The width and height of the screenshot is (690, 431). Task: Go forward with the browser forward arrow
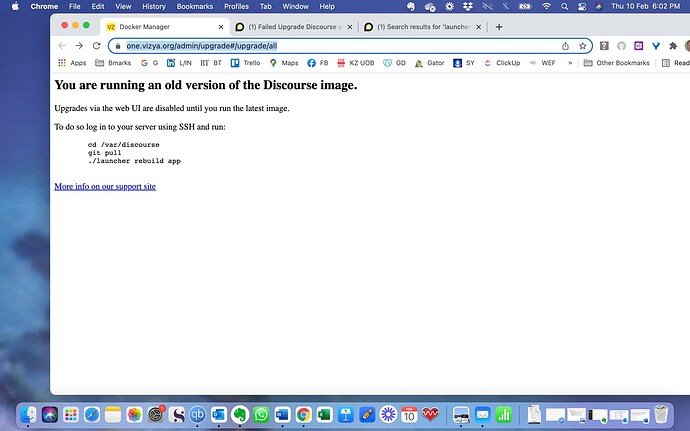point(79,46)
